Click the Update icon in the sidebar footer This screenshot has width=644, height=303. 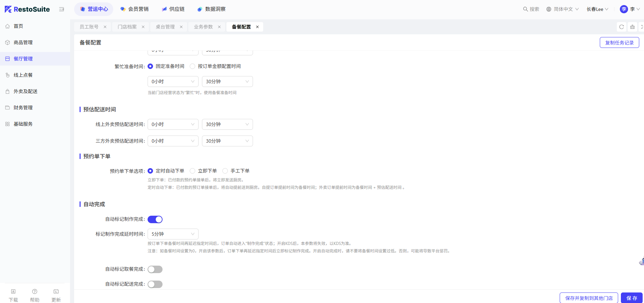56,292
